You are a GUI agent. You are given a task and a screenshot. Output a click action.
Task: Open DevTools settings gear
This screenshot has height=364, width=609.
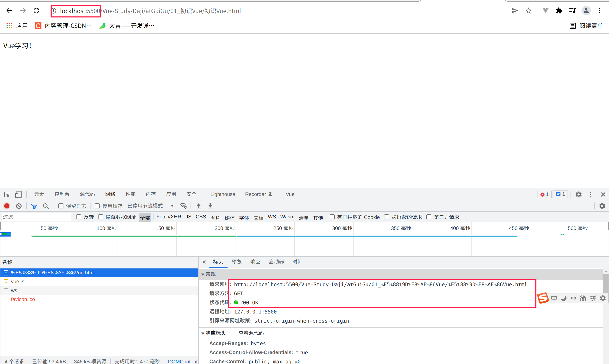[x=579, y=194]
